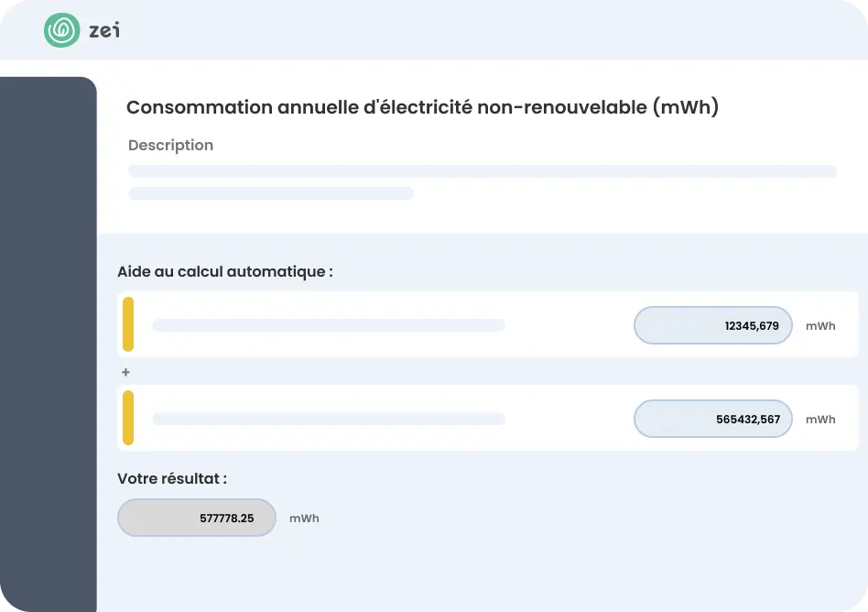This screenshot has width=868, height=612.
Task: Click the second placeholder description bar
Action: tap(271, 193)
